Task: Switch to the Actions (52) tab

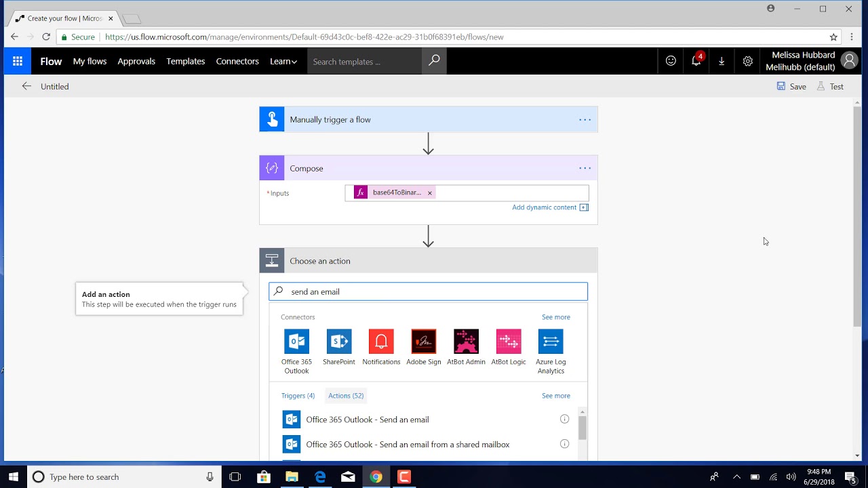Action: click(346, 395)
